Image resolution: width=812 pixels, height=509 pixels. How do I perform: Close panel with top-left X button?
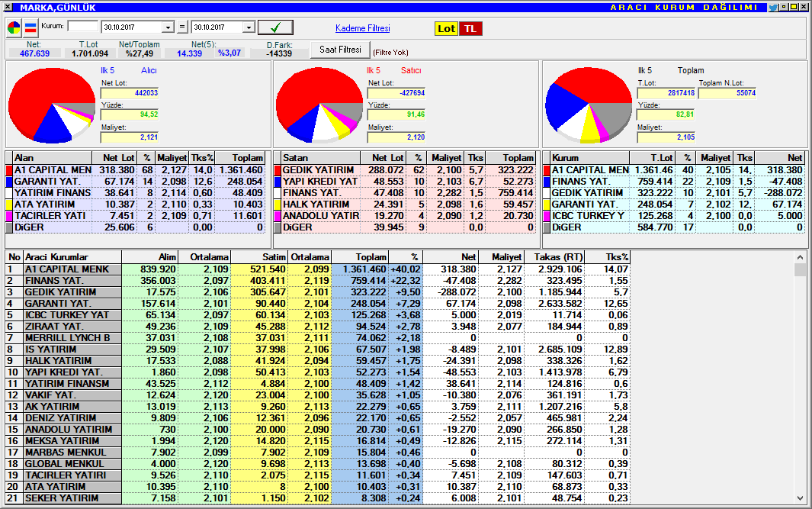click(x=8, y=8)
